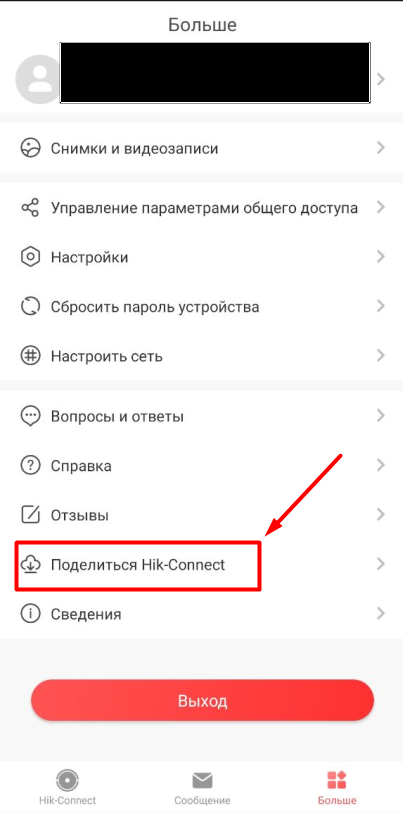Expand the account profile chevron
This screenshot has height=813, width=403.
coord(381,79)
